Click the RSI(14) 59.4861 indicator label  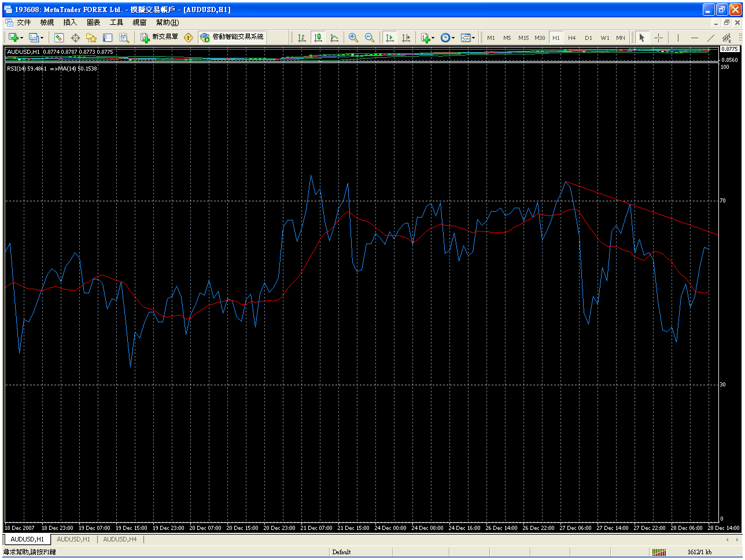(27, 68)
